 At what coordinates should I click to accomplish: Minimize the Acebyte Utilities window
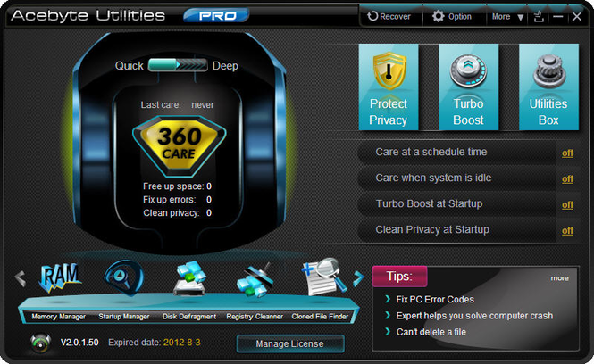[557, 17]
